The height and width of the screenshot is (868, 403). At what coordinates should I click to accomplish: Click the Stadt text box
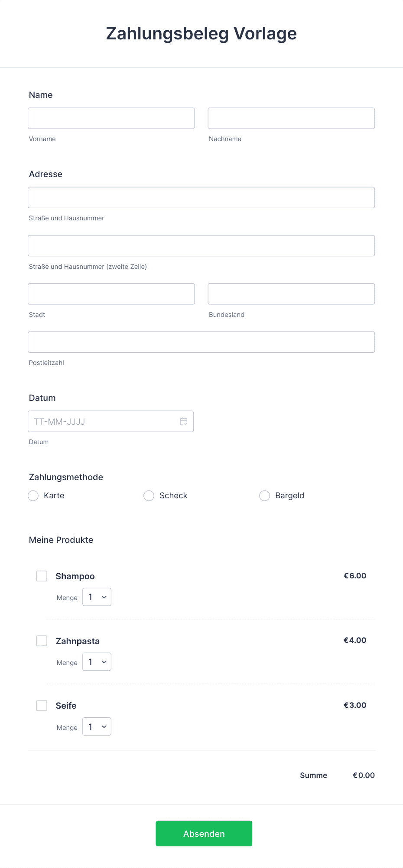pos(111,294)
